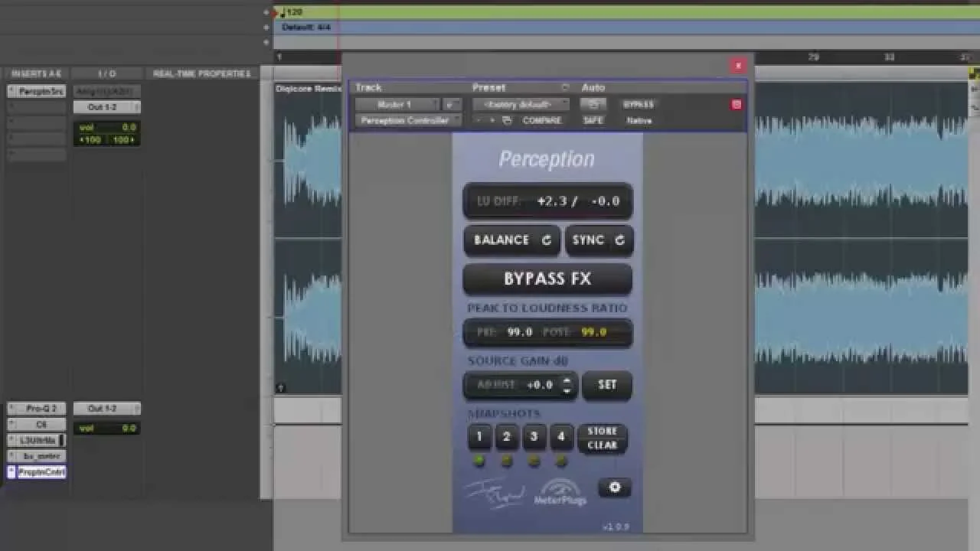This screenshot has height=551, width=980.
Task: Click the MeterPlugs logo
Action: click(560, 492)
